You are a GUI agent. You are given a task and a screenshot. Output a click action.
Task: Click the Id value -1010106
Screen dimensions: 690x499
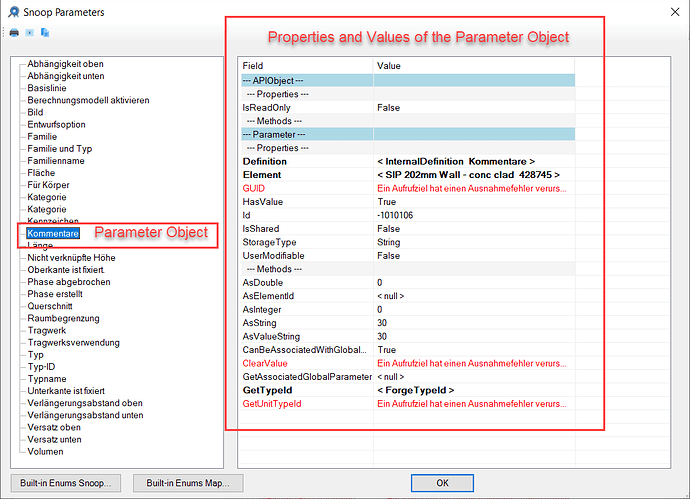pos(395,215)
